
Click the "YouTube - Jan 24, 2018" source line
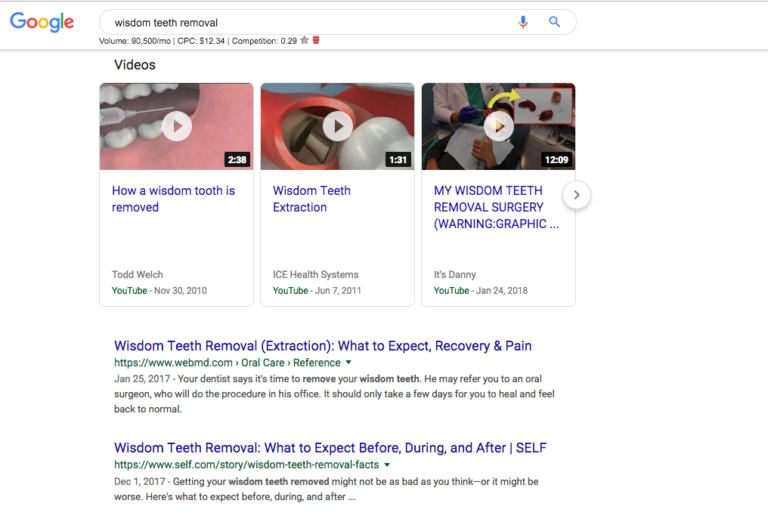coord(480,290)
